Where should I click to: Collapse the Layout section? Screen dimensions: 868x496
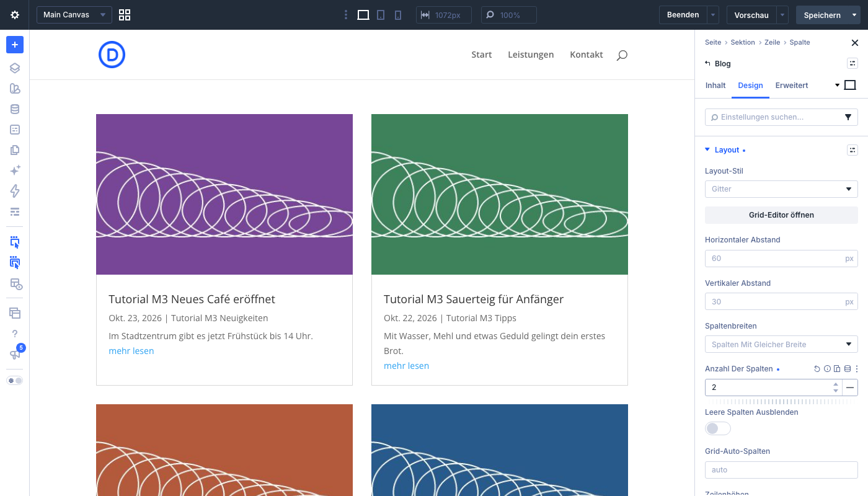[x=707, y=150]
